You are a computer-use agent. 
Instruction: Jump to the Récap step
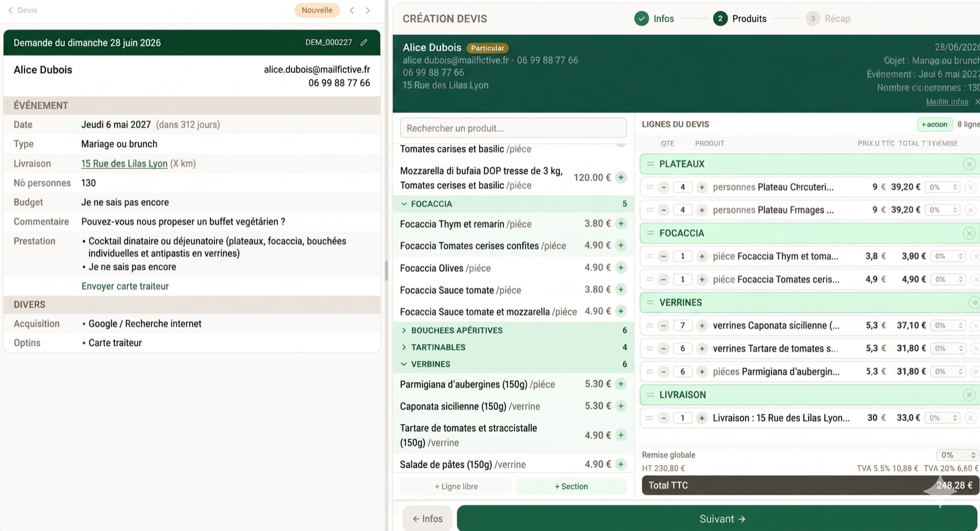pyautogui.click(x=828, y=19)
